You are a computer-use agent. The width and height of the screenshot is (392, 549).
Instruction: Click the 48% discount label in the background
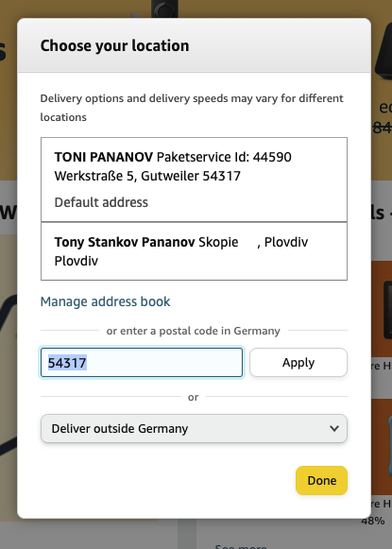[373, 521]
